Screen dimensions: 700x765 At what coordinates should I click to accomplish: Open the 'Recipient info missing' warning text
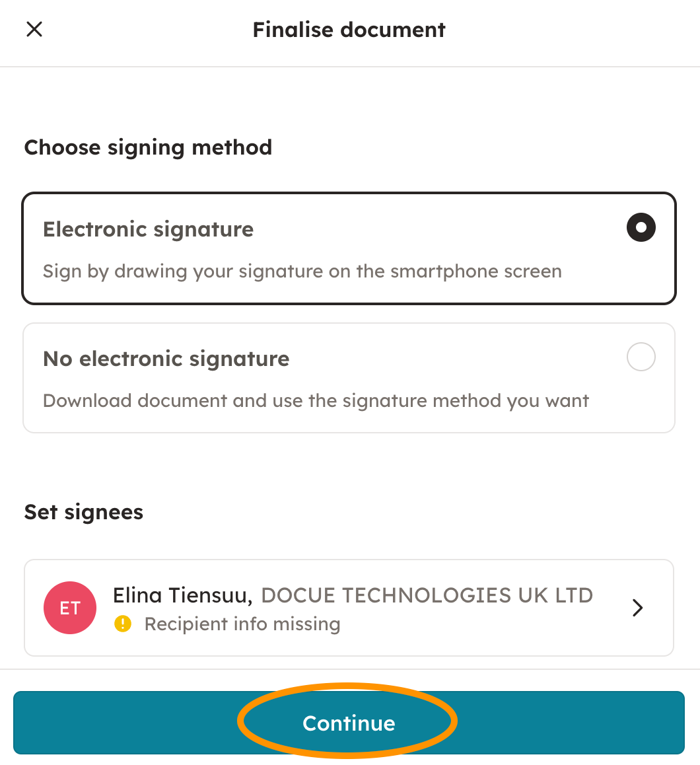[242, 624]
